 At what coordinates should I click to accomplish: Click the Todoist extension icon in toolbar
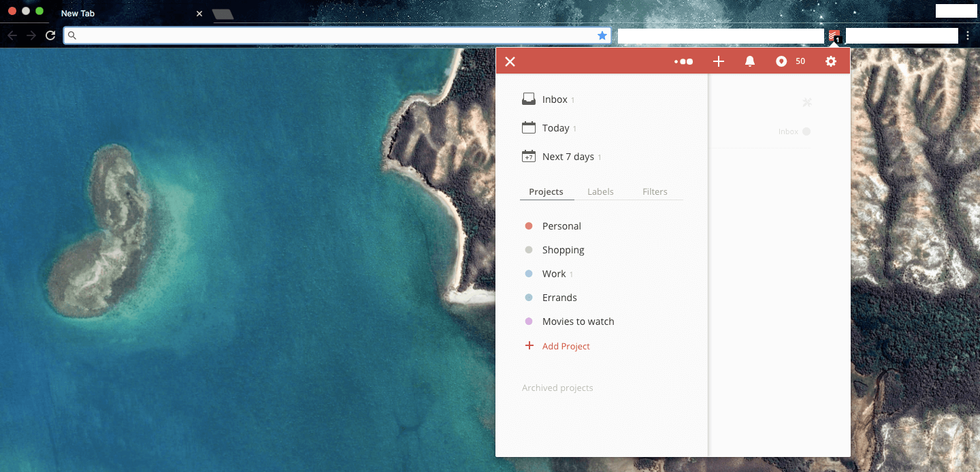pos(834,36)
